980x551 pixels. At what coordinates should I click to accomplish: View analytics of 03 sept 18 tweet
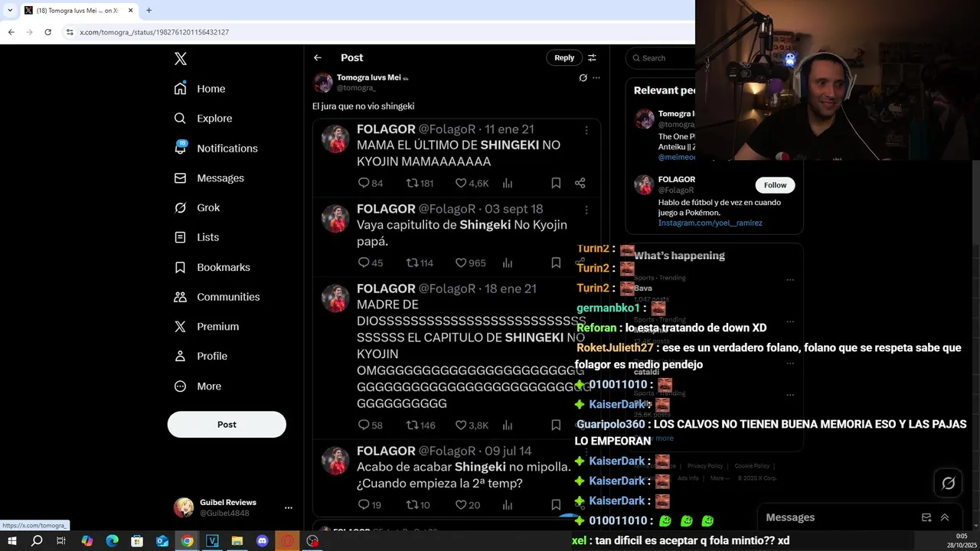508,262
